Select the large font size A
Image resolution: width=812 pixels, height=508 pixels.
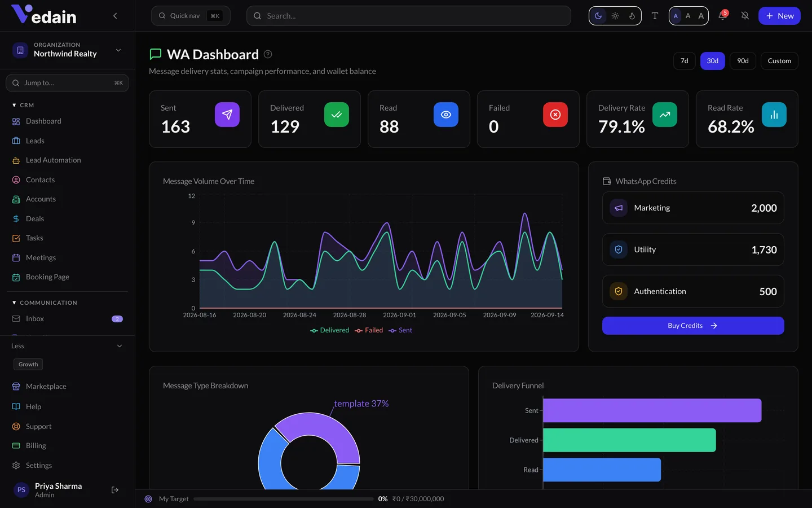pyautogui.click(x=701, y=16)
